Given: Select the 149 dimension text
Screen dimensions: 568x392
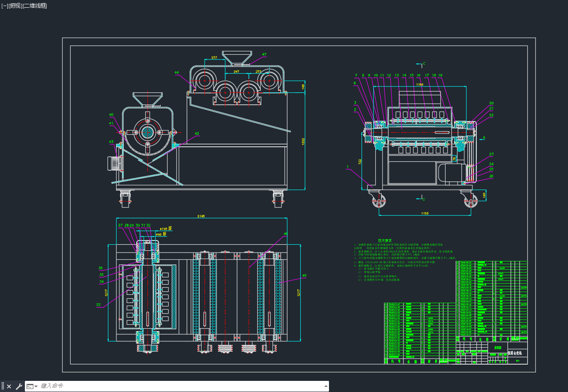Looking at the screenshot, I should coord(303,86).
